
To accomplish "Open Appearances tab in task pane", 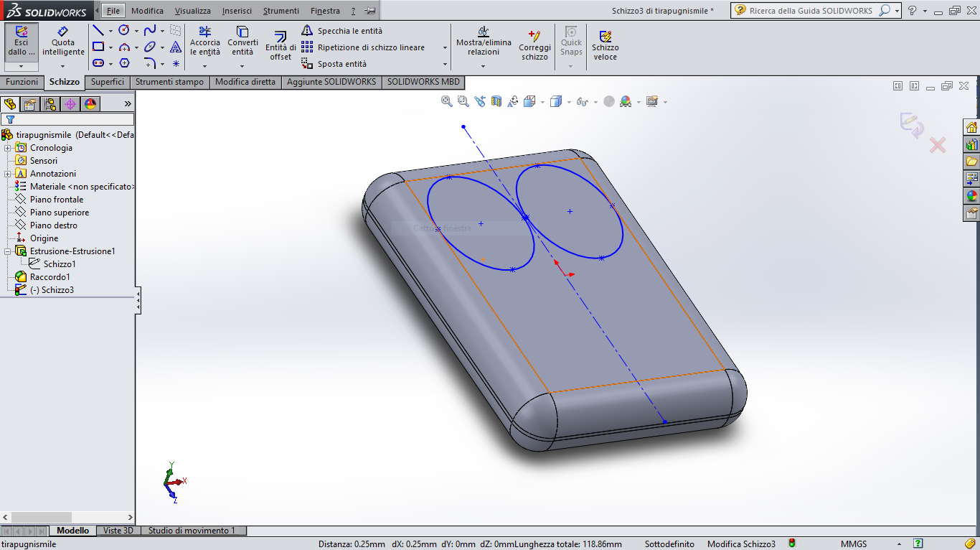I will pyautogui.click(x=972, y=196).
